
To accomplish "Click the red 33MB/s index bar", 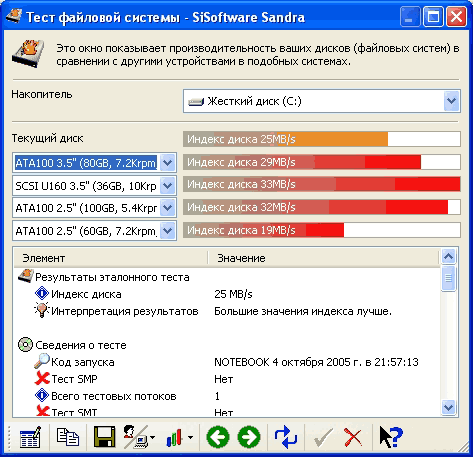I will (322, 184).
